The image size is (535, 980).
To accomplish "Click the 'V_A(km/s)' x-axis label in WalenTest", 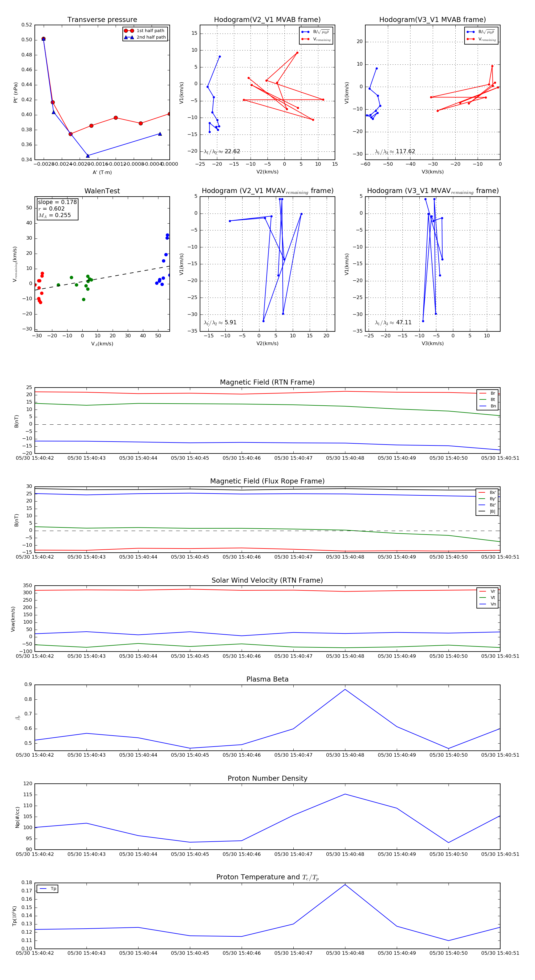I will [102, 344].
